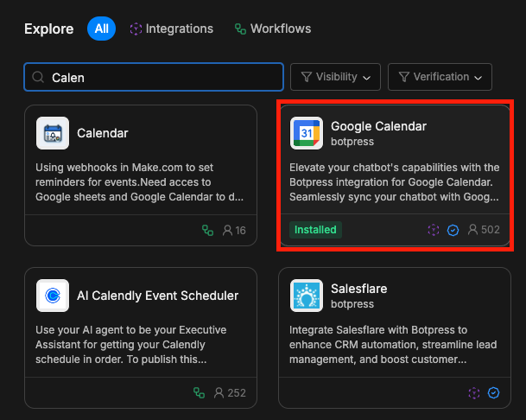Click the Salesflare description text
Viewport: 526px width, 420px height.
393,345
